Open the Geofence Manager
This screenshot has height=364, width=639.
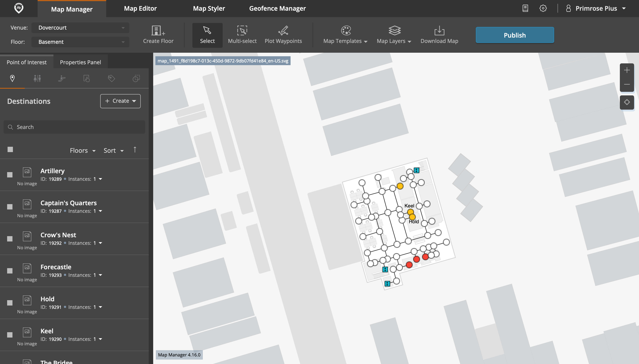[x=277, y=8]
